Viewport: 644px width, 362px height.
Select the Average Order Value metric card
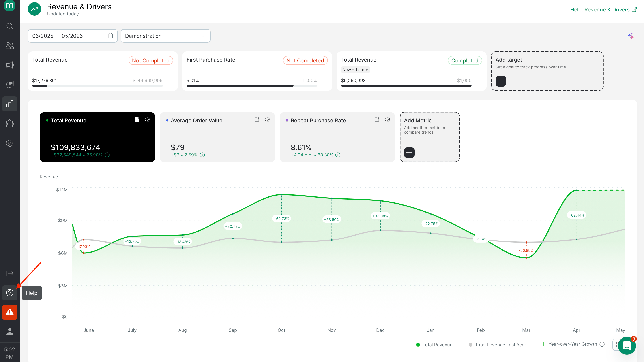[217, 137]
